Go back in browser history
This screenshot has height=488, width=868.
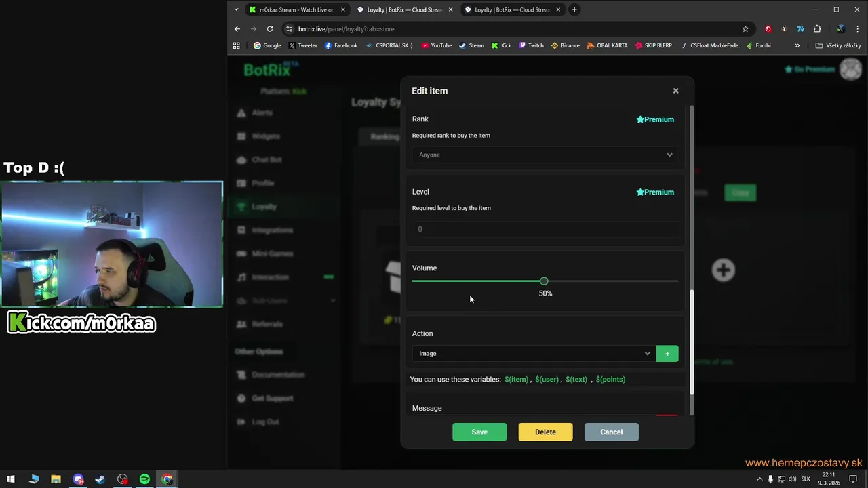(x=237, y=29)
